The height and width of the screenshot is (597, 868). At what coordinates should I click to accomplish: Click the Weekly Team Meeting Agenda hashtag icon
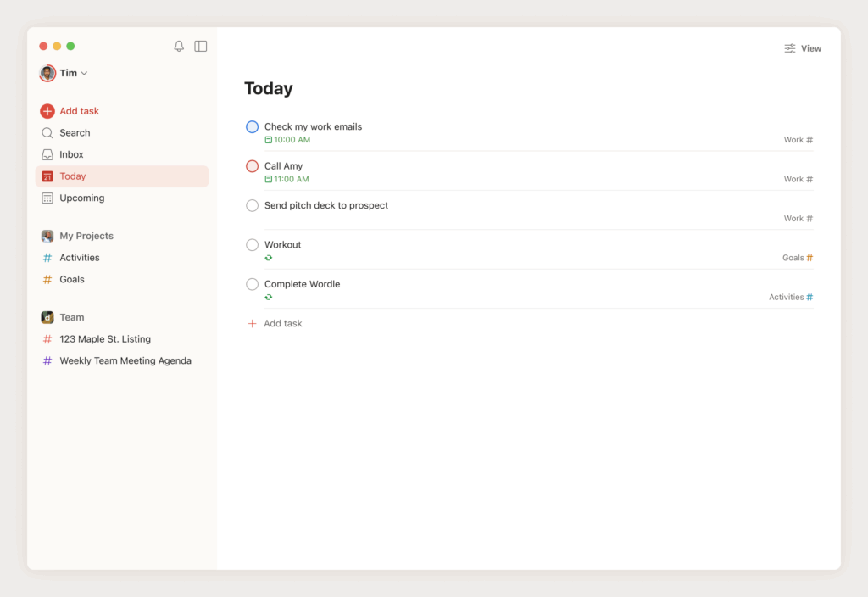pos(47,360)
